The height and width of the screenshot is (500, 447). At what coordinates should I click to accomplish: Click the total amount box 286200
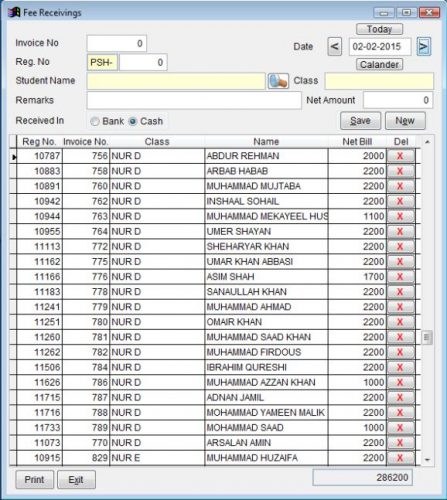[362, 478]
